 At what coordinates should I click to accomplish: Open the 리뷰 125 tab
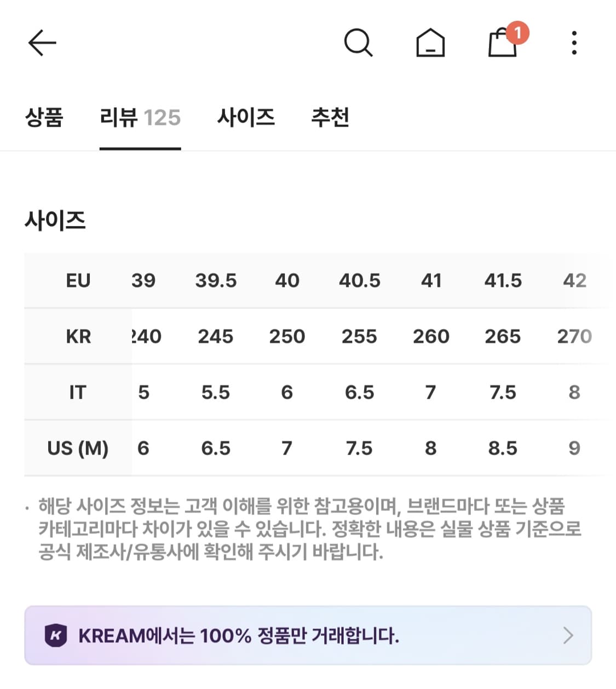coord(140,118)
